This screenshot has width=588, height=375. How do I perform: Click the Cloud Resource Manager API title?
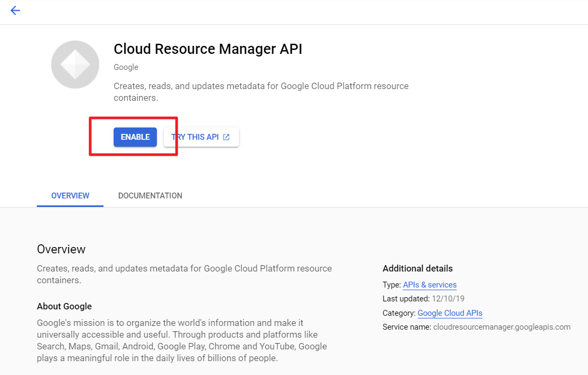[x=208, y=49]
